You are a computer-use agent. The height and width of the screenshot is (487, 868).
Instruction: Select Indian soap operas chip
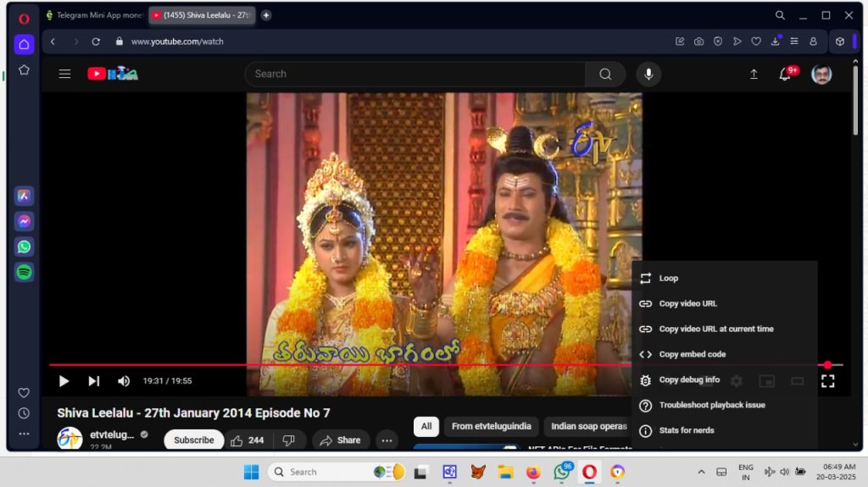coord(588,427)
